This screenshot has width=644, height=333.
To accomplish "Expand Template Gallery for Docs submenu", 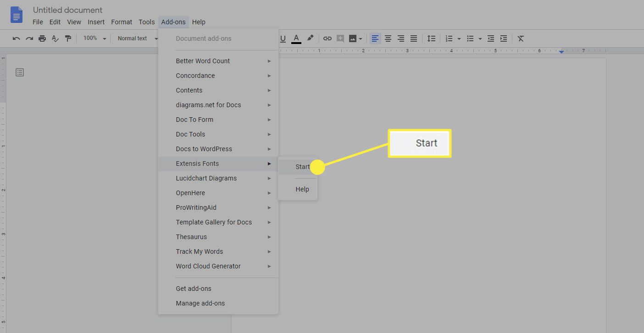I will click(218, 222).
